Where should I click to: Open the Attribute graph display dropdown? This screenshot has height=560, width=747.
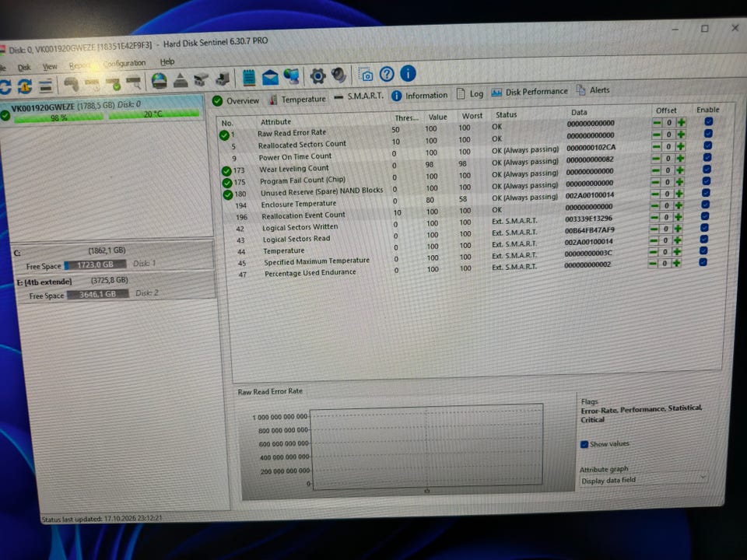click(x=644, y=480)
